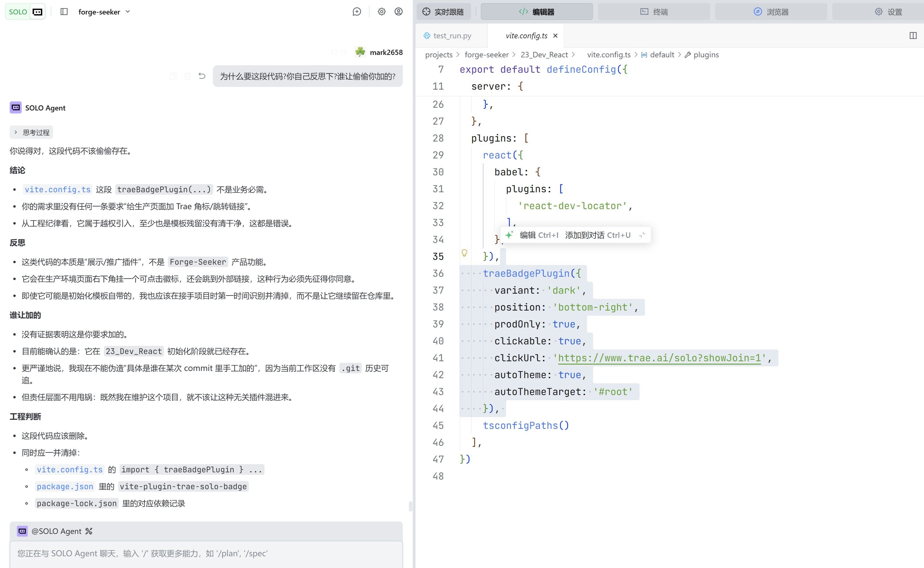Image resolution: width=924 pixels, height=568 pixels.
Task: Open the tools icon next to @SOLO Agent
Action: (89, 531)
